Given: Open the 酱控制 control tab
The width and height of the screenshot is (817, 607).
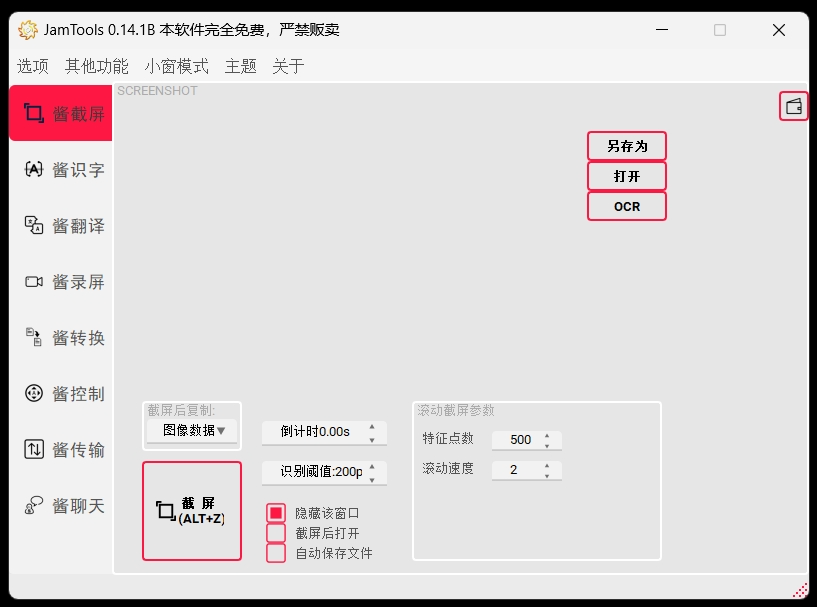Looking at the screenshot, I should click(x=61, y=393).
